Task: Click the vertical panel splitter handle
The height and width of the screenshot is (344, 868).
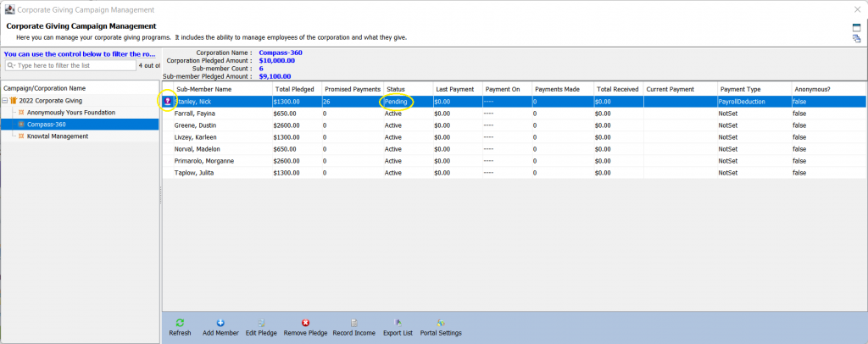Action: (x=160, y=197)
